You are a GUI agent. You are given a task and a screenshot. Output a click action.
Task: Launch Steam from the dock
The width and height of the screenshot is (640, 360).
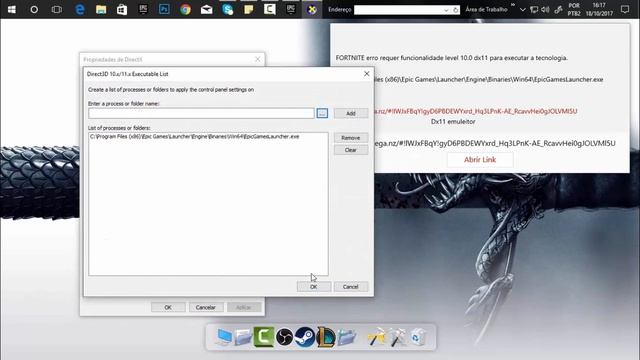coord(305,337)
